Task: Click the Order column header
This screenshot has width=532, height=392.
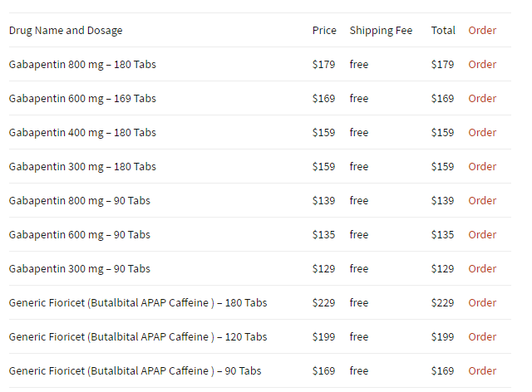Action: (482, 30)
